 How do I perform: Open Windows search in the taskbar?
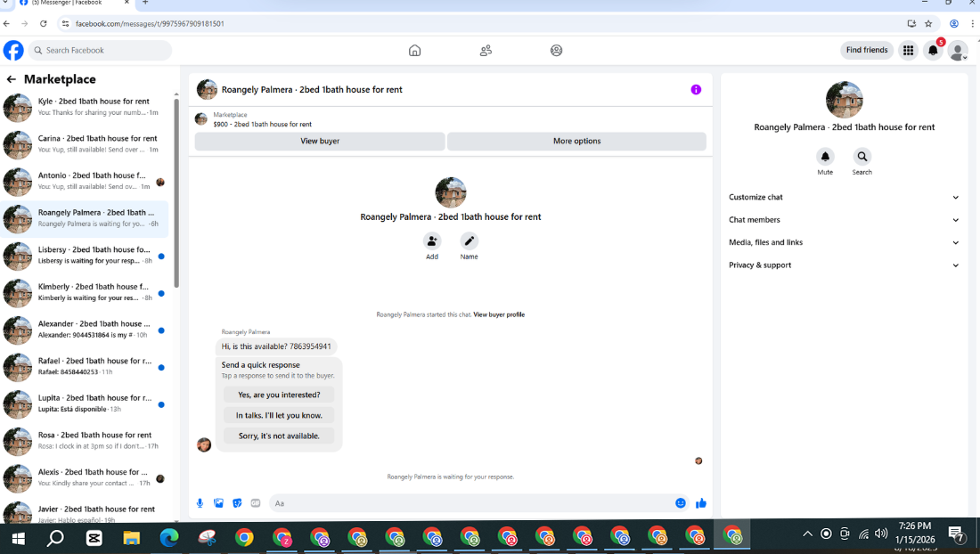tap(55, 538)
